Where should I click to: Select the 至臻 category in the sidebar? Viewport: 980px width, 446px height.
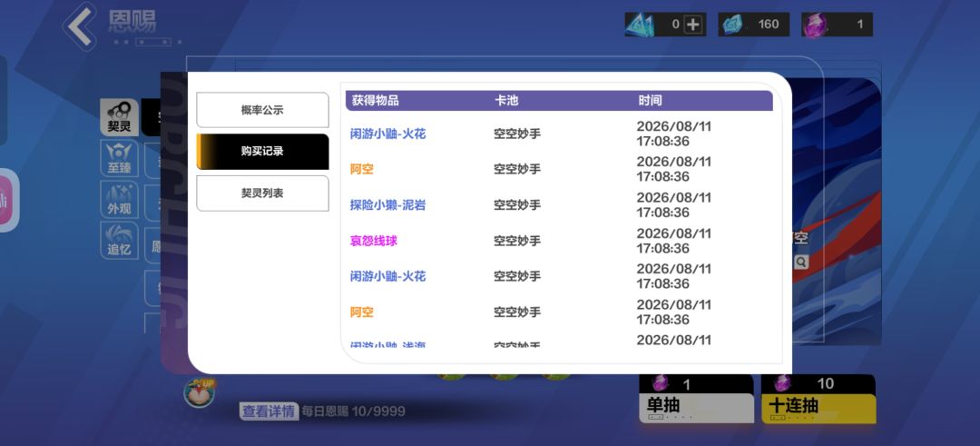coord(119,158)
